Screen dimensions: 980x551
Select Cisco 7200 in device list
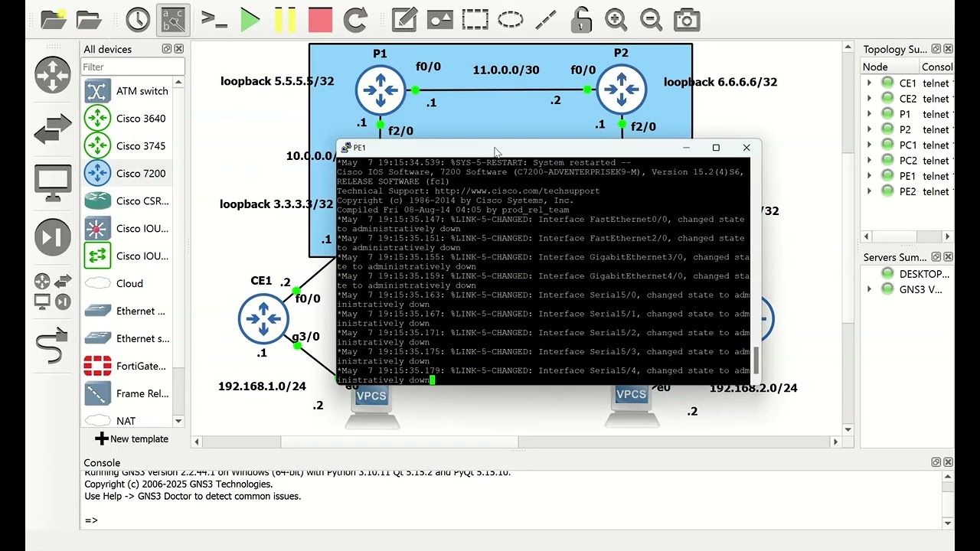[127, 174]
